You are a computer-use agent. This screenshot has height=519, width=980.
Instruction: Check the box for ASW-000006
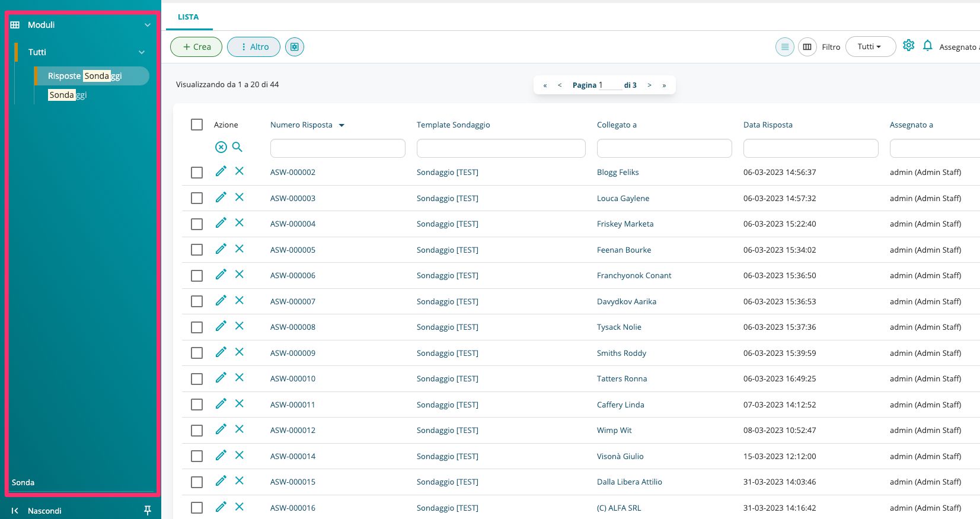[197, 276]
